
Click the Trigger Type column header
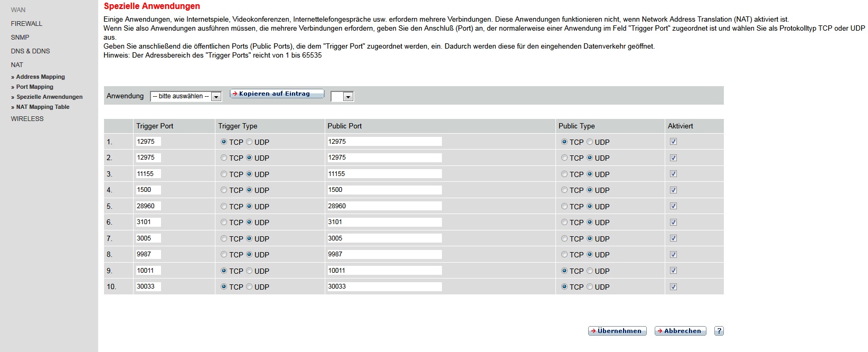tap(238, 126)
